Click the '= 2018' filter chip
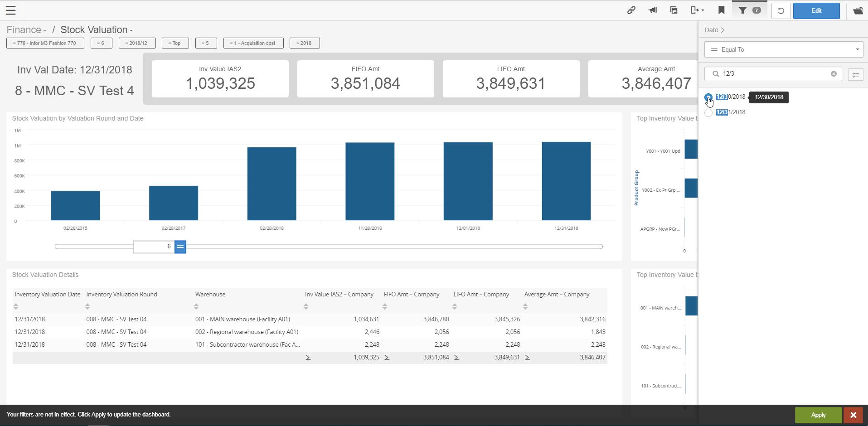 [x=305, y=43]
